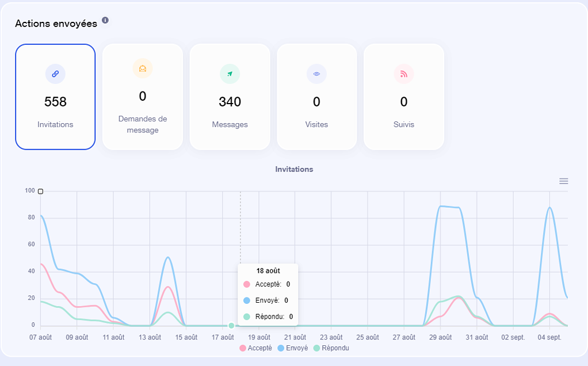Click the Invitations chart title
The height and width of the screenshot is (366, 588).
pyautogui.click(x=294, y=169)
